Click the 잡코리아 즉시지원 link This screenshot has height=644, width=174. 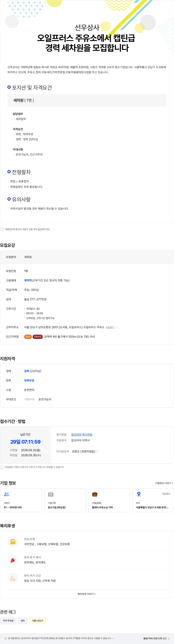pyautogui.click(x=82, y=435)
